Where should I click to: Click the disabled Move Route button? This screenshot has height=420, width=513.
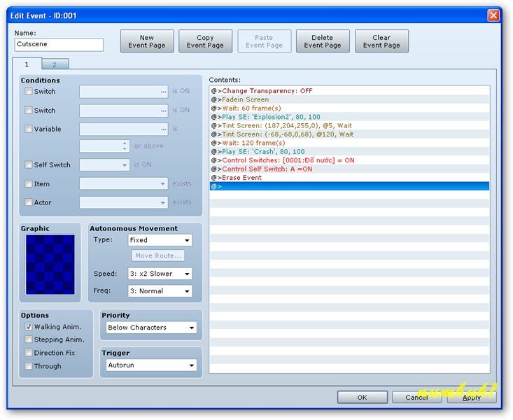pos(158,256)
